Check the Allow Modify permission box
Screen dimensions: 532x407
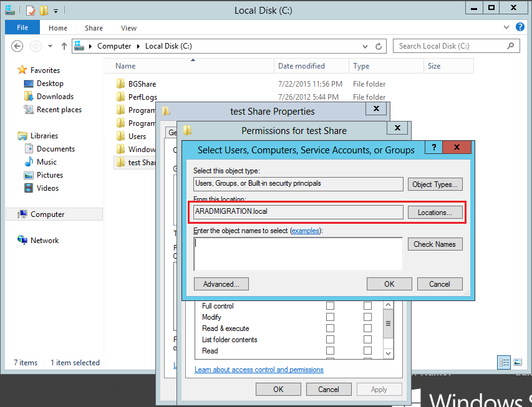click(x=330, y=317)
